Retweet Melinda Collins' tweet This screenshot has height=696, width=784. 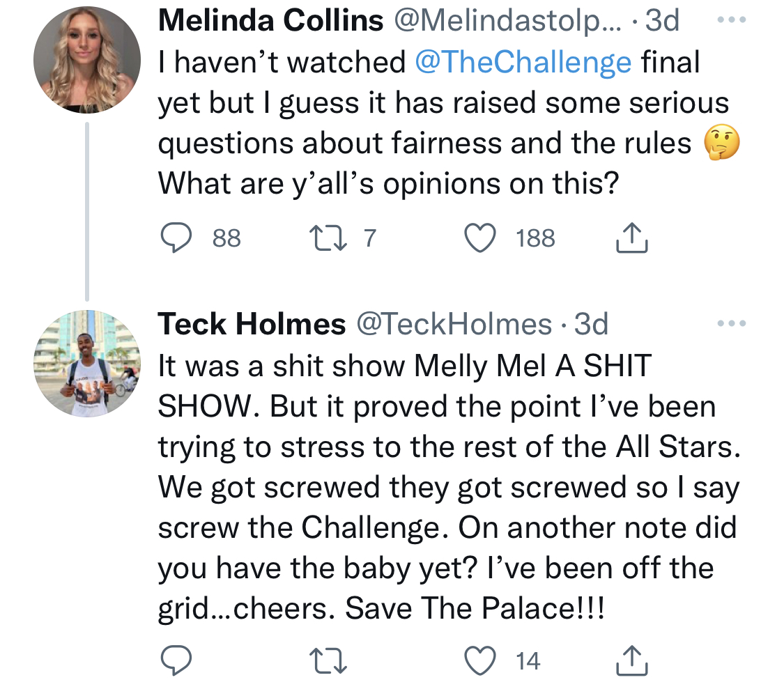[x=328, y=238]
